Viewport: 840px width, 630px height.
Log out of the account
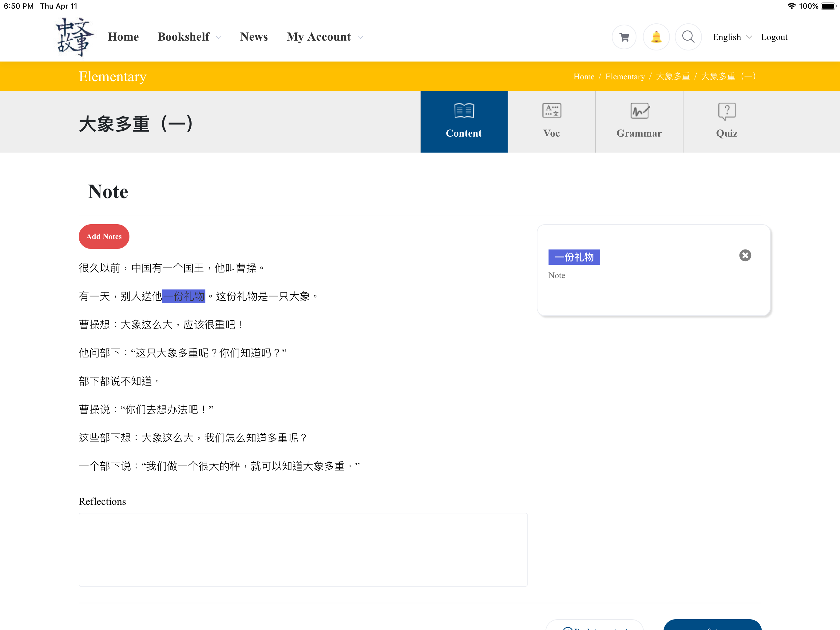tap(774, 37)
